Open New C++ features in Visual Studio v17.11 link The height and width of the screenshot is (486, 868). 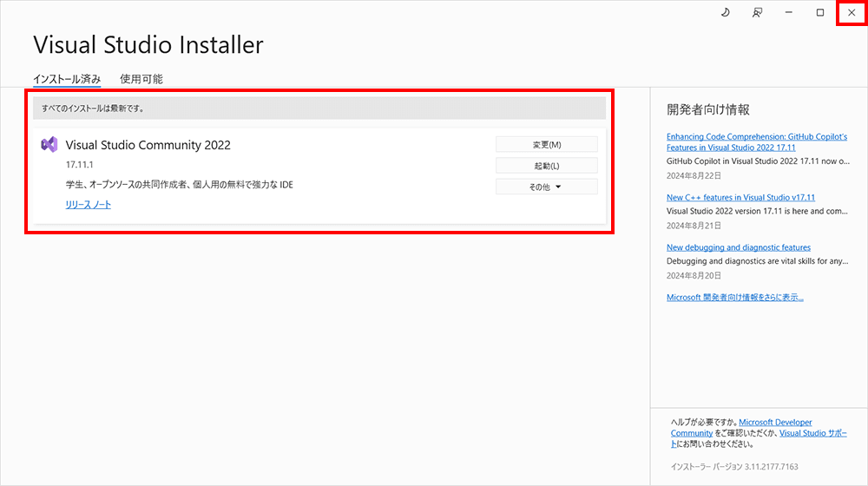(x=740, y=197)
